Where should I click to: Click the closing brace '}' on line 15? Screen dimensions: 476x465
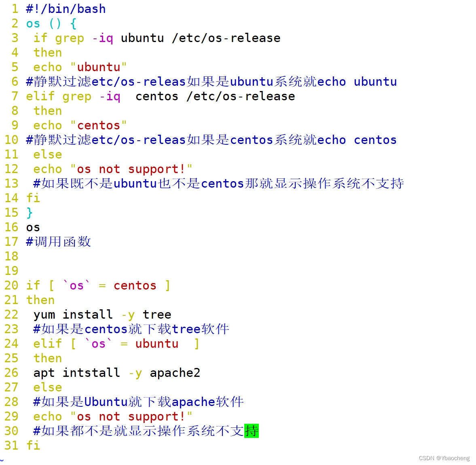click(x=30, y=213)
